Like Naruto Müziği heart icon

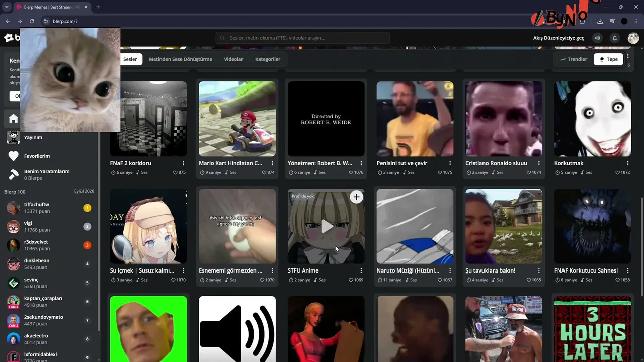pos(439,280)
